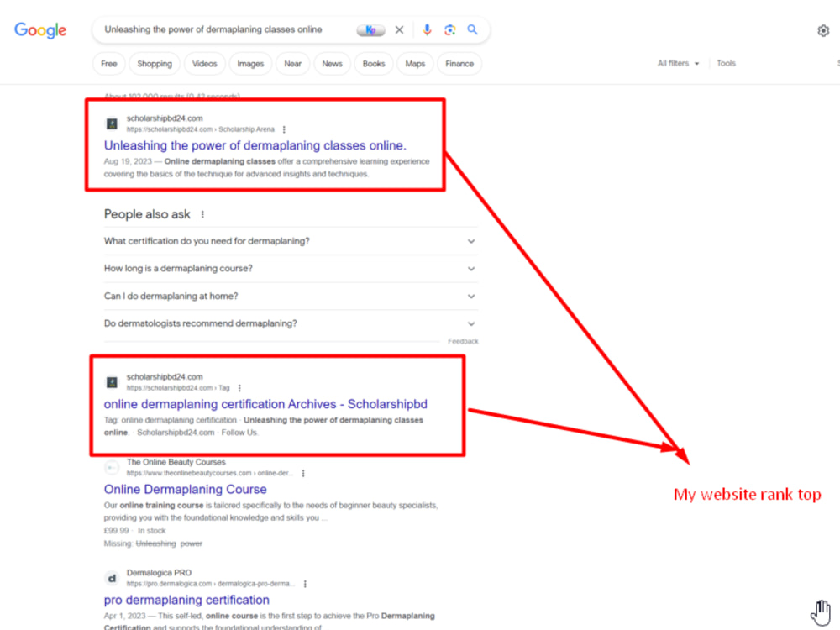Click the magnifier search button

coord(472,29)
